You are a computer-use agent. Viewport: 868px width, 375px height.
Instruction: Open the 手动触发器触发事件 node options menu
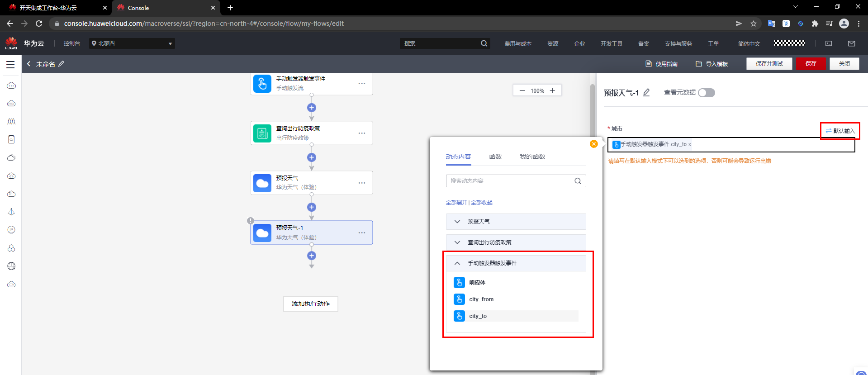362,83
